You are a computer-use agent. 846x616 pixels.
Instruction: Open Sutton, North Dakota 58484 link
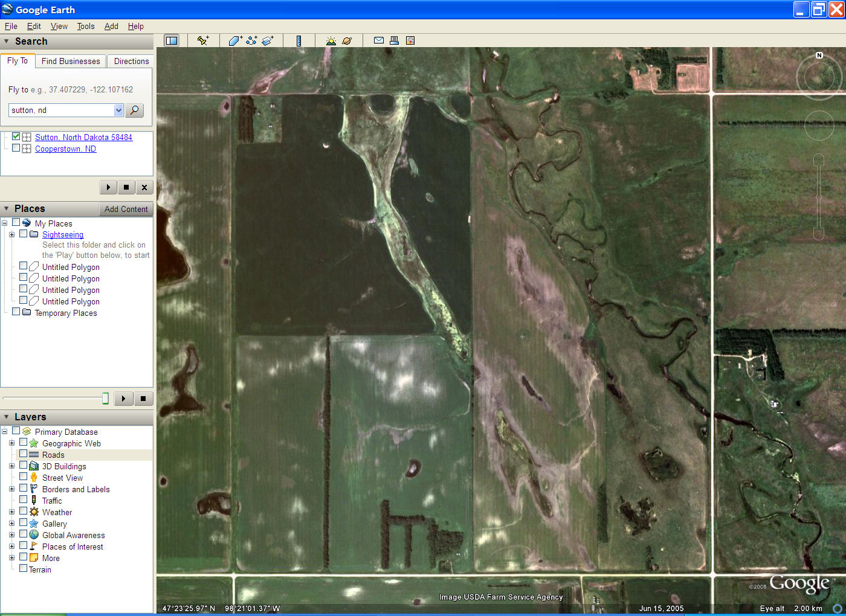(x=83, y=137)
